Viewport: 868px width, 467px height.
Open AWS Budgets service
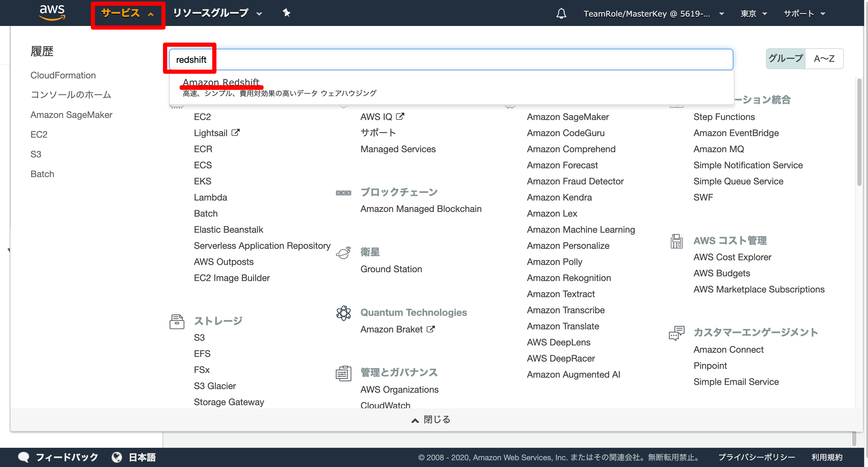pos(721,273)
